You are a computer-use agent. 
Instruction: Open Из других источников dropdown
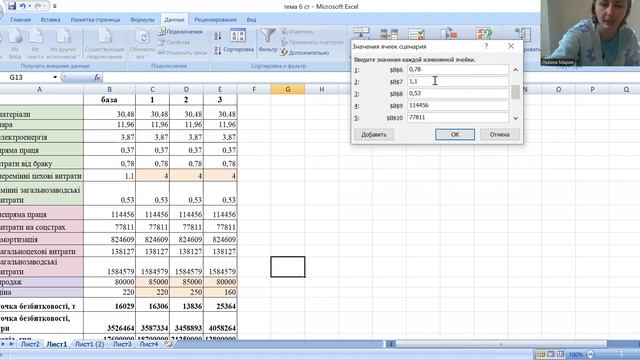(x=62, y=44)
